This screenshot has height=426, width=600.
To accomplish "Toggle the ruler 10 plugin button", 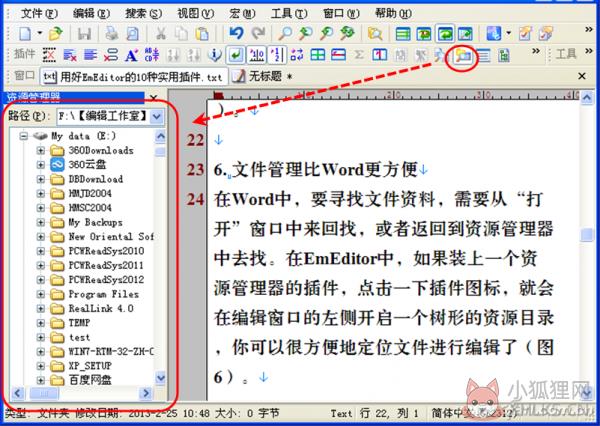I will [x=256, y=55].
